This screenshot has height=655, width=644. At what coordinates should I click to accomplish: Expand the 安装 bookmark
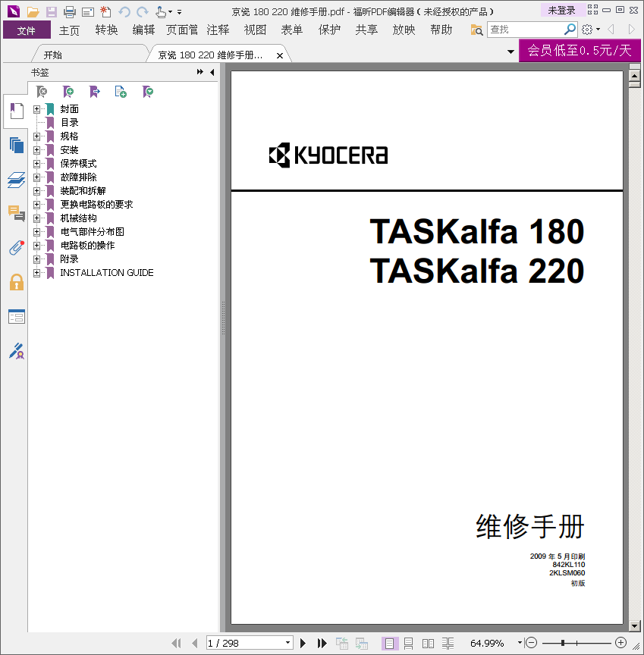point(36,150)
